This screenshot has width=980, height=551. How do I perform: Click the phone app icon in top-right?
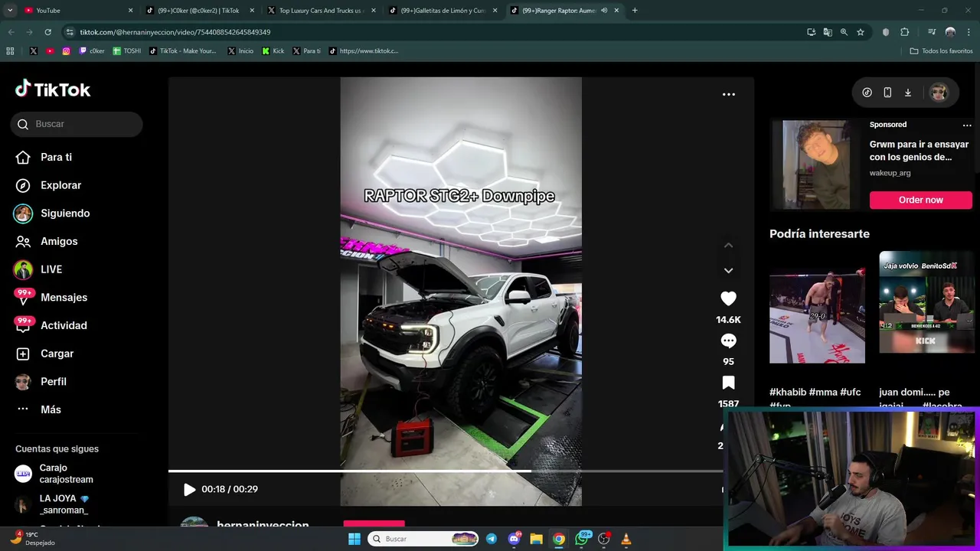[x=887, y=93]
